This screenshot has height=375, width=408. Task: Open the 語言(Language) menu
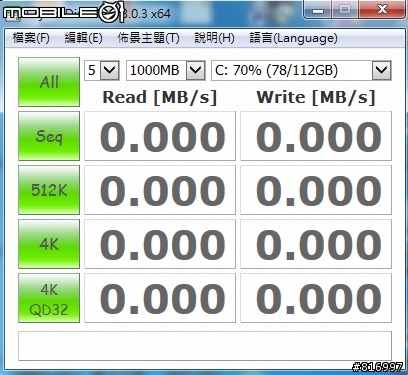pos(293,38)
